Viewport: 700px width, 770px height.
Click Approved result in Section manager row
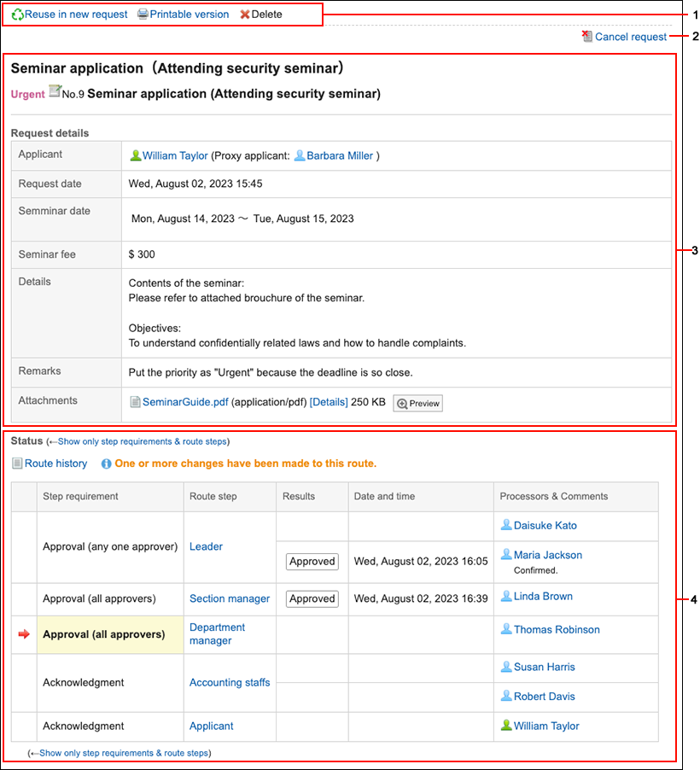(x=312, y=598)
